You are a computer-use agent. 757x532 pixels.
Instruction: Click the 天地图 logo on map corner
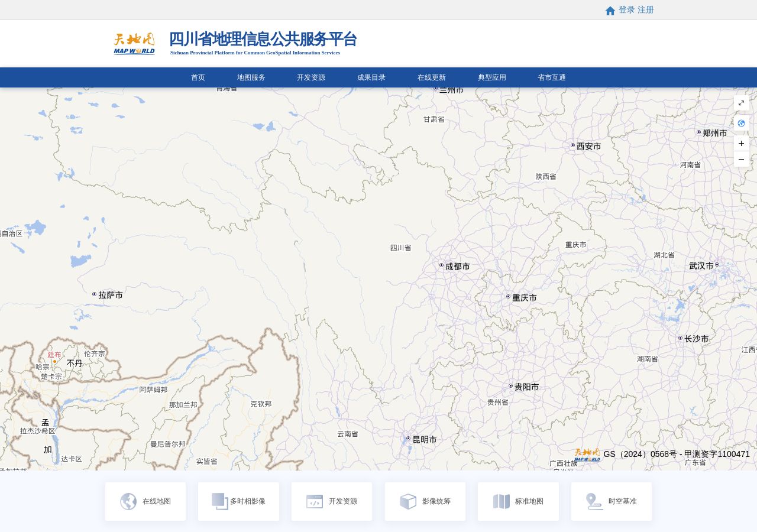point(587,455)
